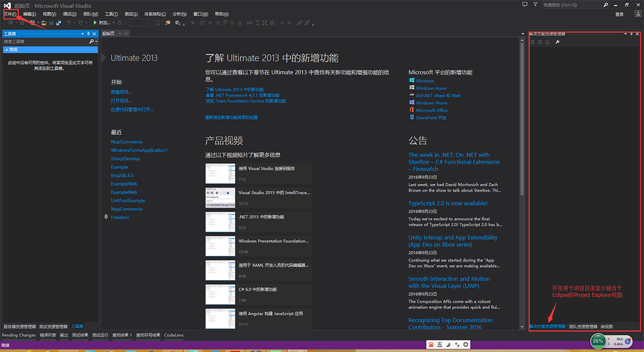
Task: Switch to the 团队资源管理器 tab
Action: [x=583, y=326]
